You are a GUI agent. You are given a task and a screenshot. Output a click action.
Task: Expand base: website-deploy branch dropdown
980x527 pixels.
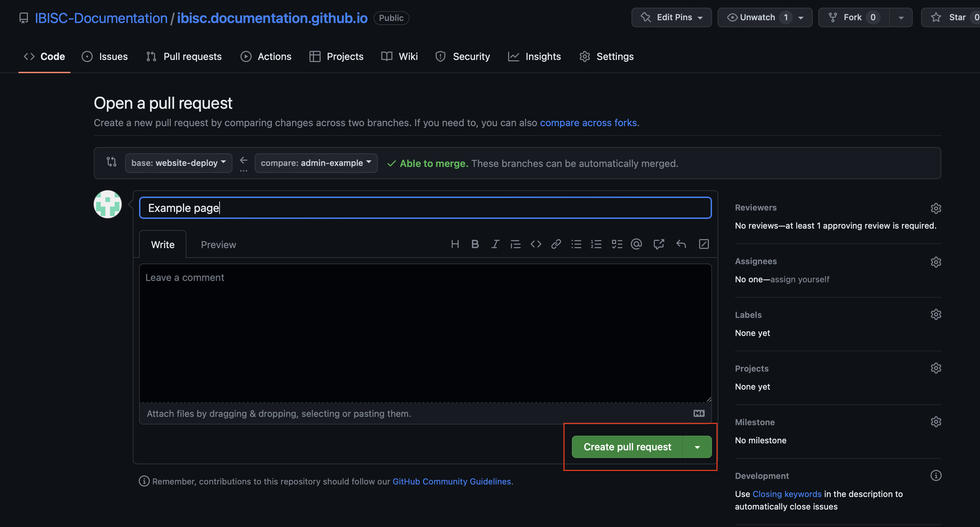(x=178, y=163)
